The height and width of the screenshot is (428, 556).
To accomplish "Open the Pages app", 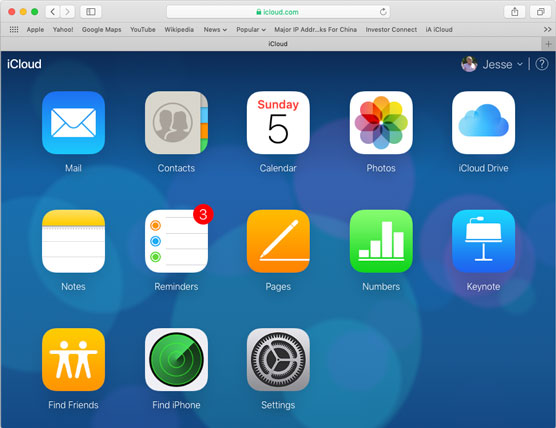I will [x=278, y=241].
